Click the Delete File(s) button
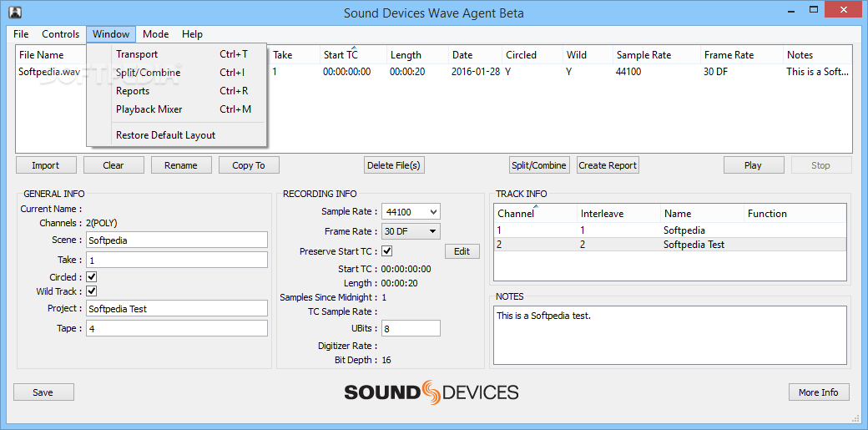This screenshot has height=430, width=868. coord(394,165)
